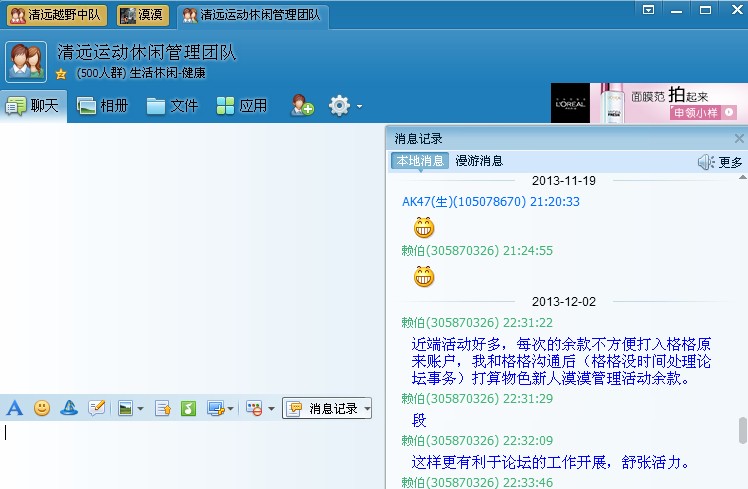
Task: Click the message starting 近端活动好多
Action: tap(561, 361)
